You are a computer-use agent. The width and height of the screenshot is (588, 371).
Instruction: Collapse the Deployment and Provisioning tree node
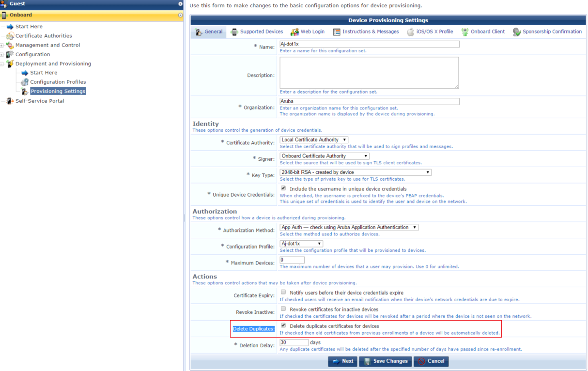coord(2,63)
